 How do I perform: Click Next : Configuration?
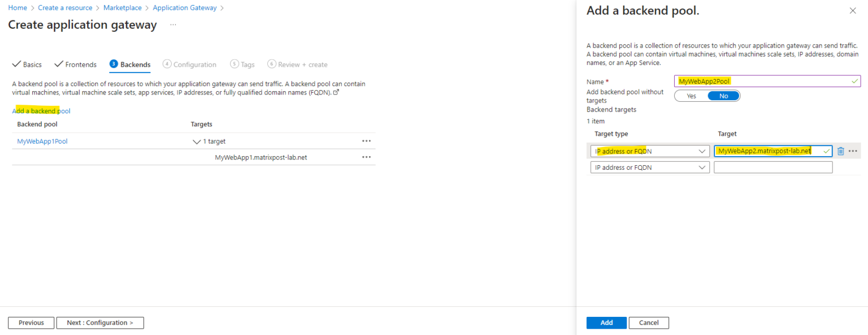click(x=100, y=323)
